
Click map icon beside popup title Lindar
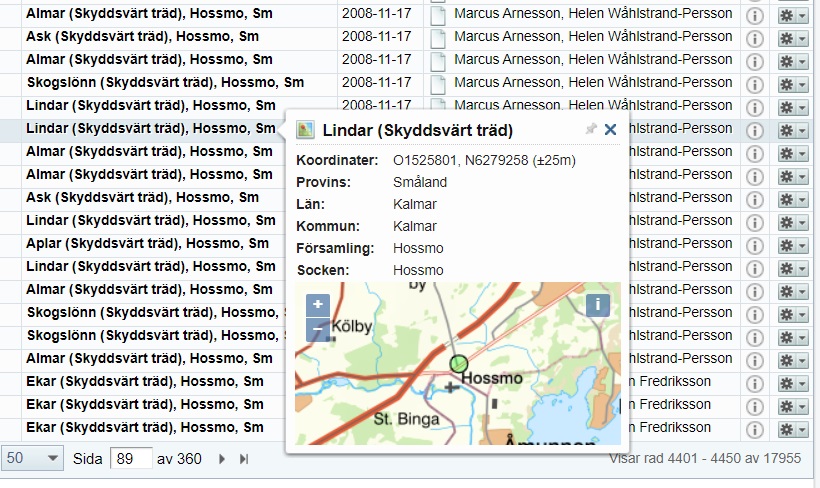click(306, 130)
